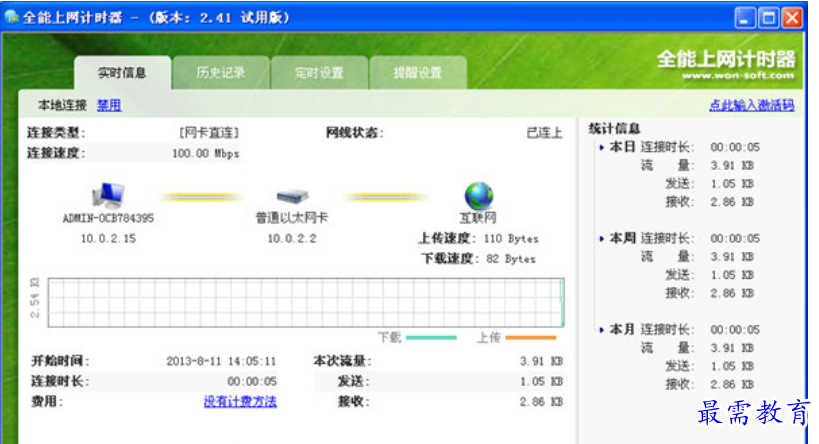Expand the 本月 statistics arrow
Screen dimensions: 819x444
[x=601, y=330]
